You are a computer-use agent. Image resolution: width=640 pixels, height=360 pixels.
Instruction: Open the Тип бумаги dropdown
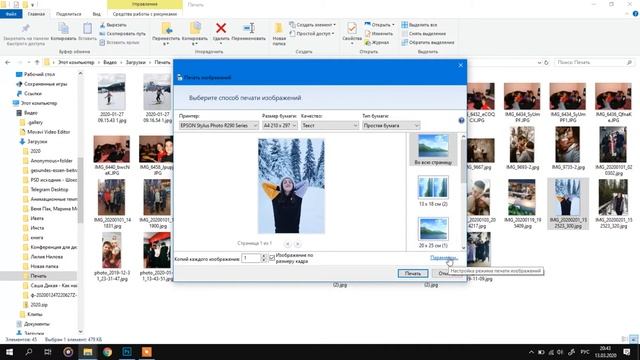[x=391, y=126]
